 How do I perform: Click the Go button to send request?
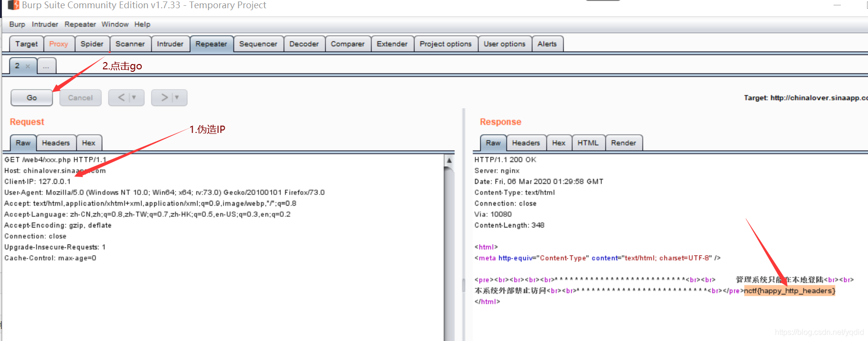coord(32,97)
